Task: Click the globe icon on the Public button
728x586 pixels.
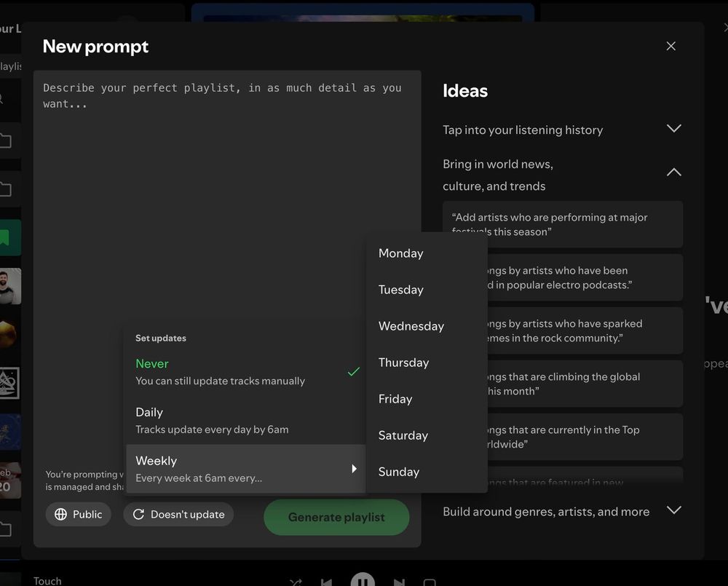Action: [x=60, y=514]
